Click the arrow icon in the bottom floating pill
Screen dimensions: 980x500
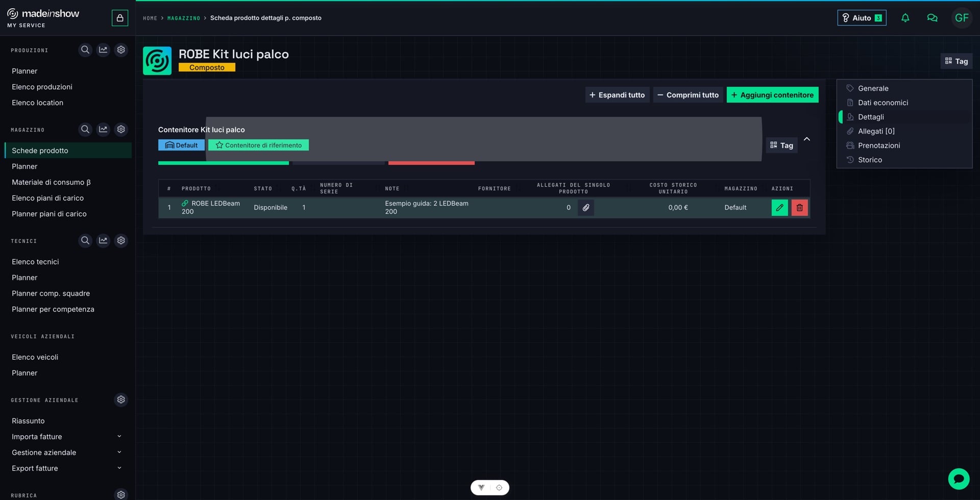point(481,488)
